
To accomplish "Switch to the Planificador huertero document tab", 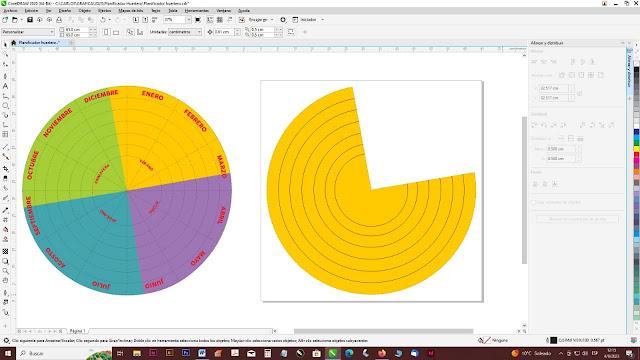I will [x=39, y=42].
